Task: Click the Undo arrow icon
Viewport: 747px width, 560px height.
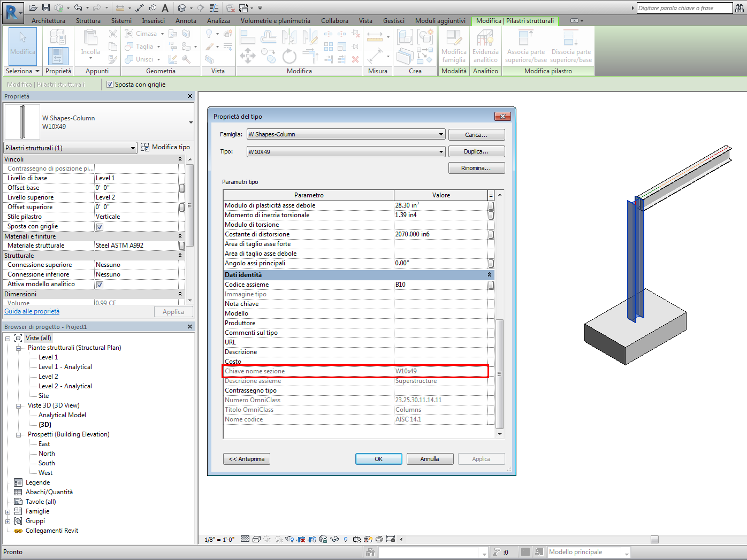Action: (78, 7)
